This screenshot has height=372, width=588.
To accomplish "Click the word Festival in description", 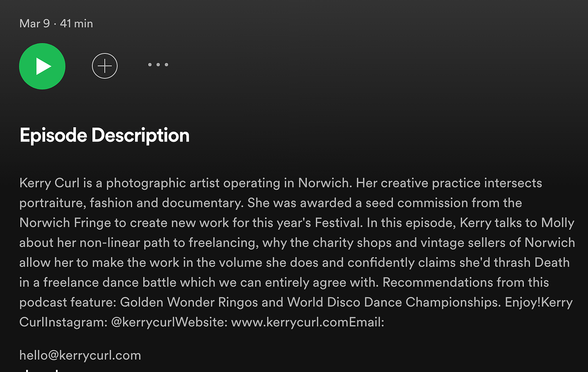I will (339, 223).
